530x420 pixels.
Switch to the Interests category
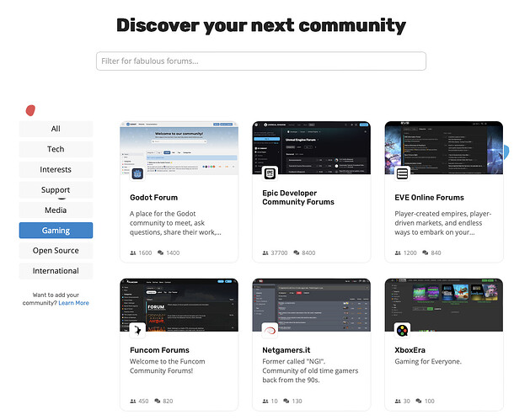click(x=56, y=169)
